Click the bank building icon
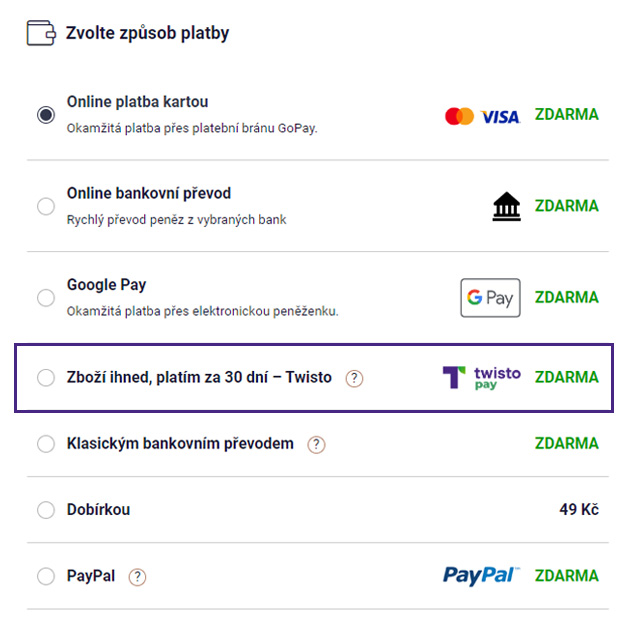Image resolution: width=630 pixels, height=630 pixels. [x=506, y=207]
